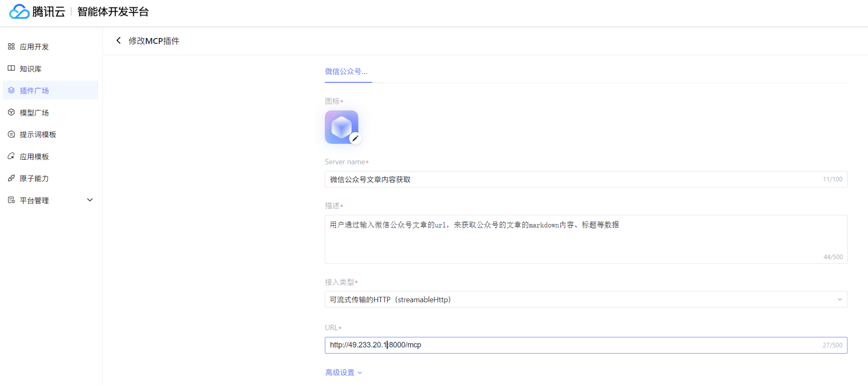The width and height of the screenshot is (868, 385).
Task: Open the 应用模板 sidebar item
Action: pos(34,157)
